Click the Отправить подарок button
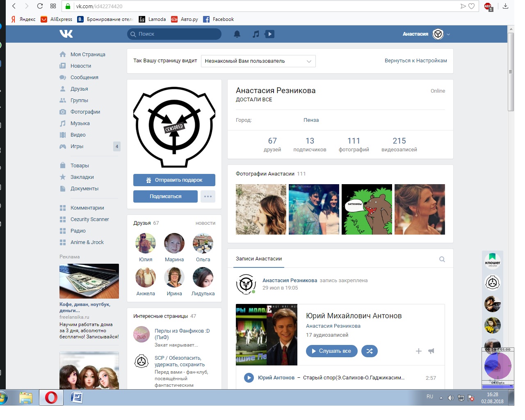The image size is (525, 420). coord(174,180)
